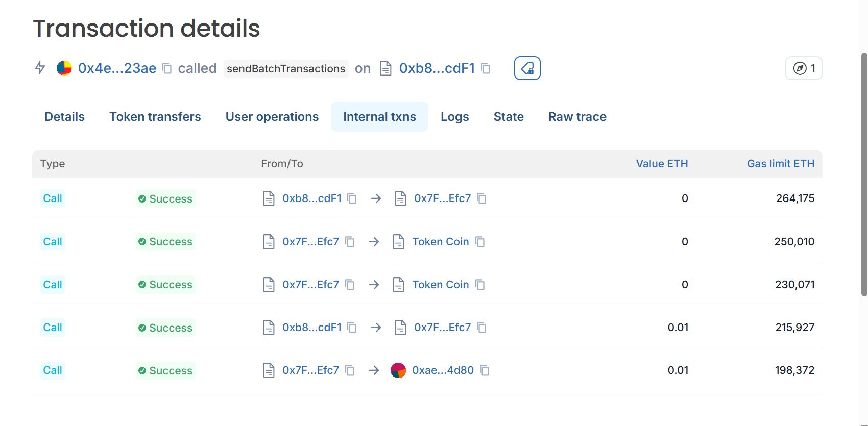
Task: Copy the header contract address 0xb8...cdF1
Action: [x=486, y=68]
